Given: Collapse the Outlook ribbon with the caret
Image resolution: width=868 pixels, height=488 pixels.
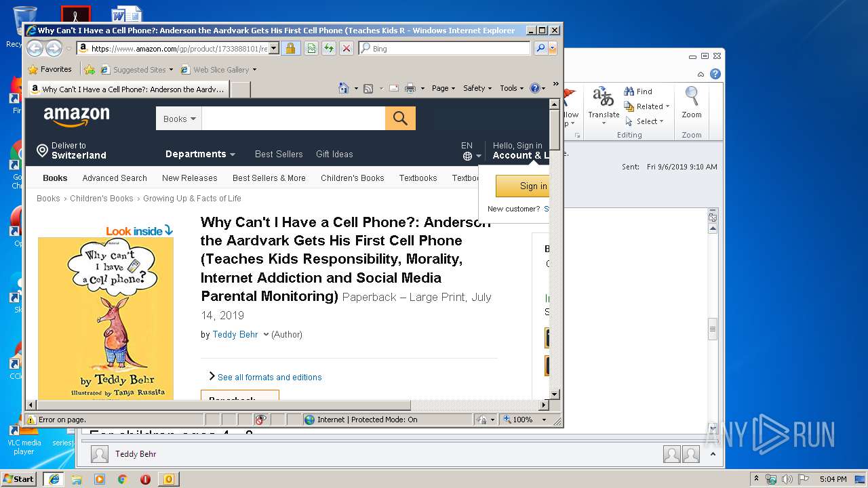Looking at the screenshot, I should [x=701, y=74].
